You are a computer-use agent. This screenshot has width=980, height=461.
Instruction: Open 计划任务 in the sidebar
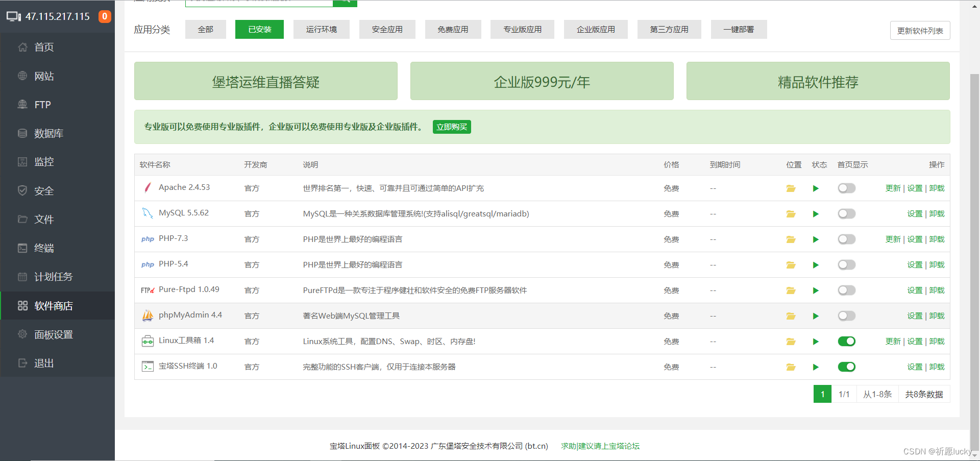pos(57,277)
